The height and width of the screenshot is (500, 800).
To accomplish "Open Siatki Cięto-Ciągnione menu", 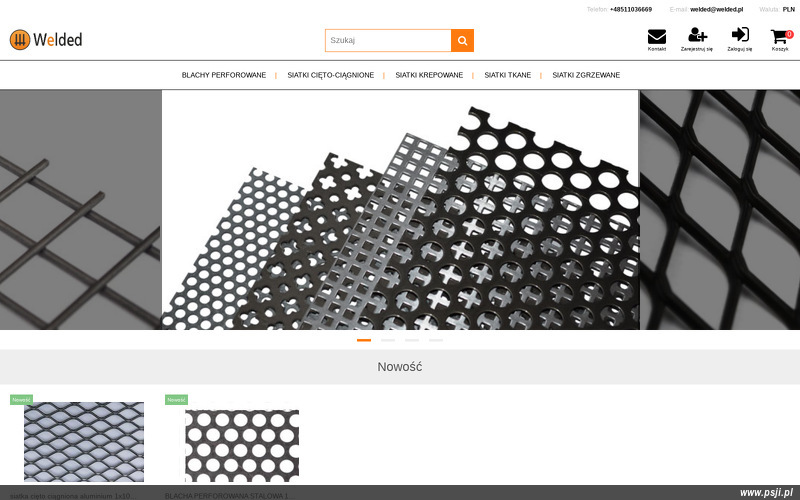I will click(331, 75).
